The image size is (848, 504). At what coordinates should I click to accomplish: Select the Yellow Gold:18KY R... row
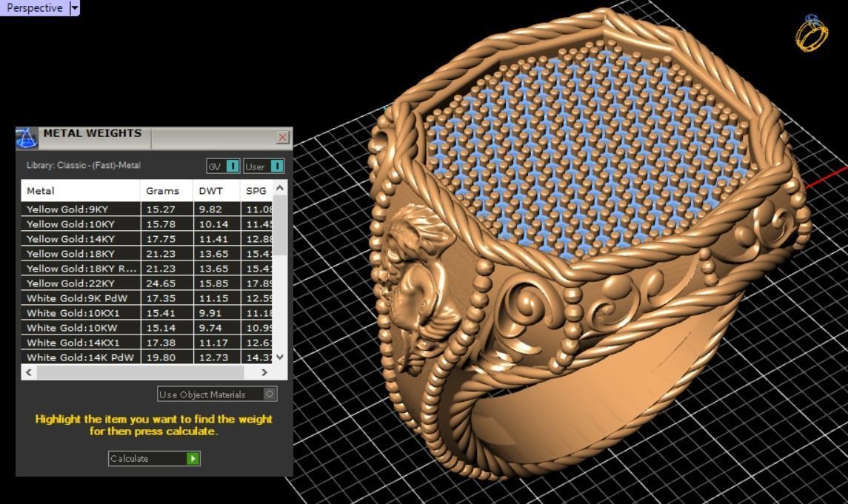147,269
